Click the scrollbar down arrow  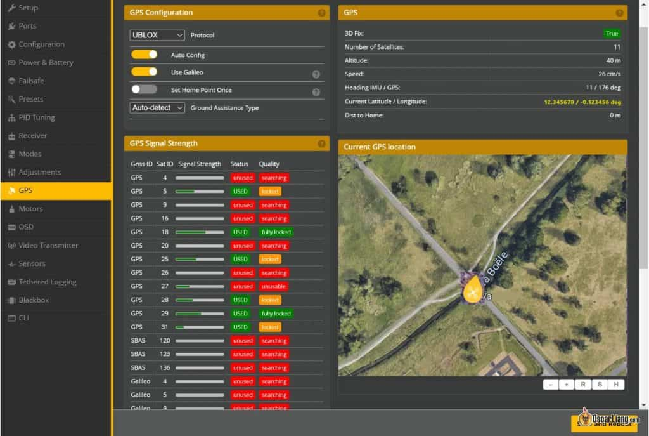coord(643,405)
